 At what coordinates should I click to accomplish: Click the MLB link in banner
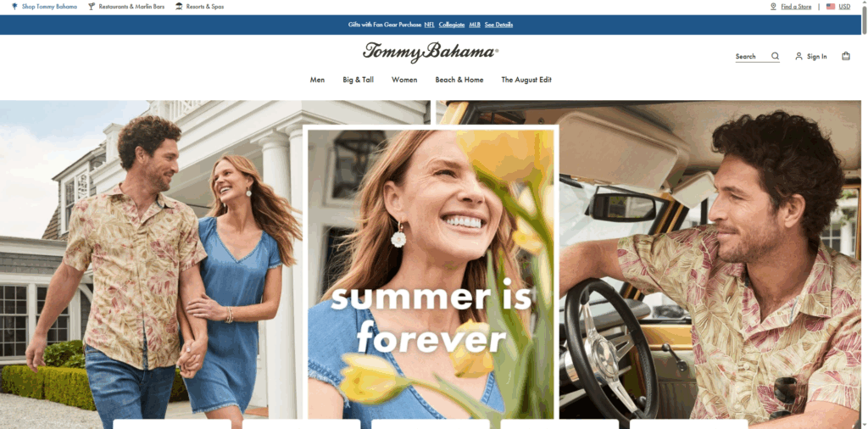(x=475, y=25)
